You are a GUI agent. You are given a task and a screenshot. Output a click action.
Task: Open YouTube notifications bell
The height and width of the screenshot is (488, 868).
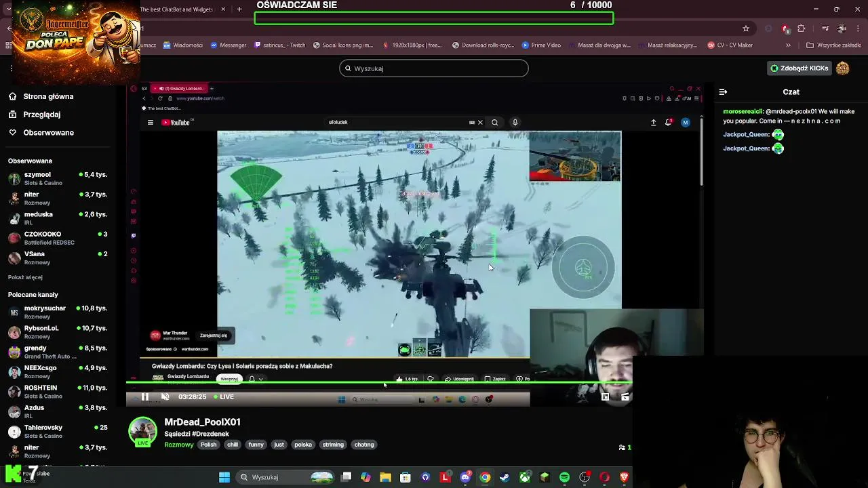[669, 123]
